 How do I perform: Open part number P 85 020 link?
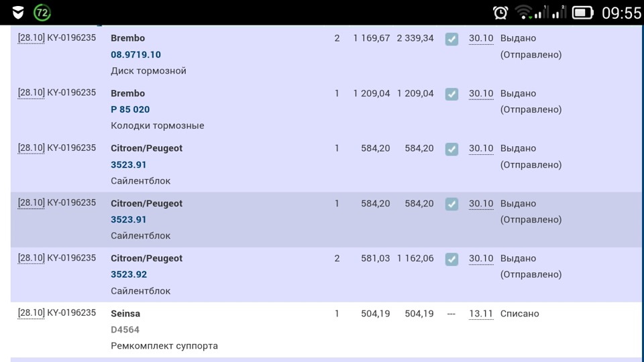130,109
